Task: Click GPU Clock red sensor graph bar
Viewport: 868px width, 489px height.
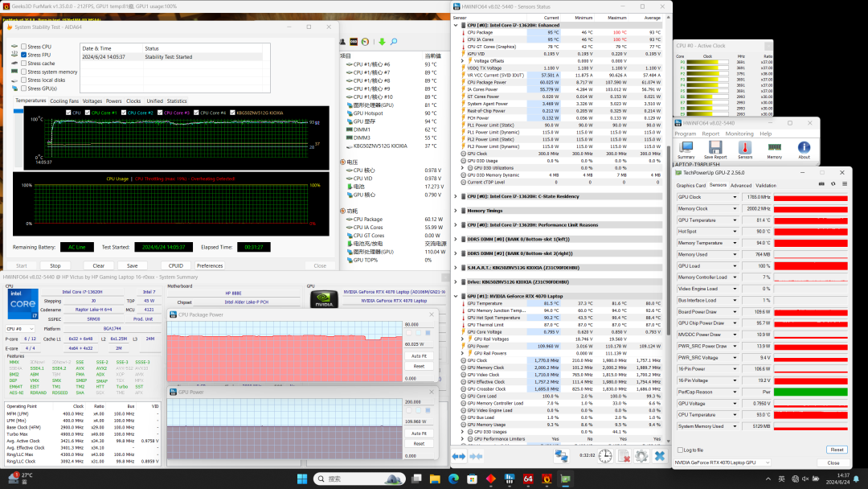Action: [810, 197]
